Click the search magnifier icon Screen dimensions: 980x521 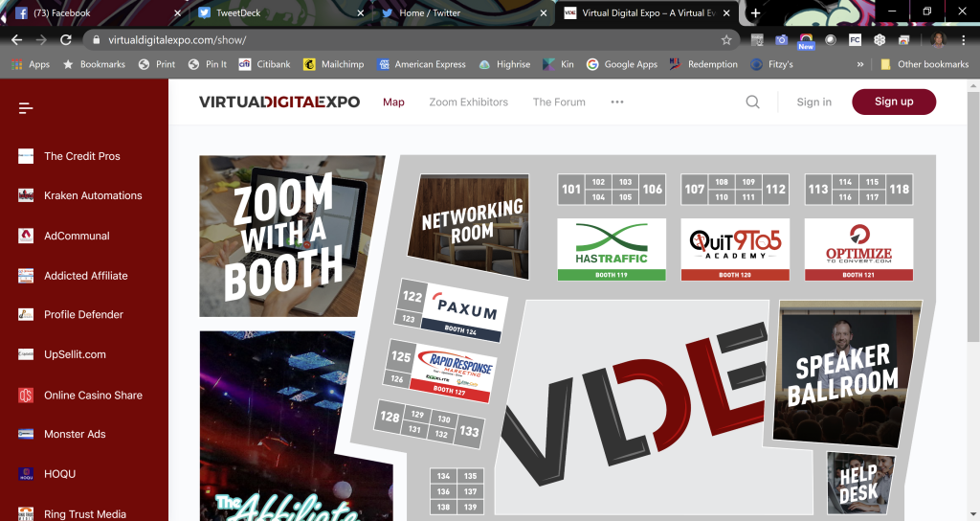point(753,102)
